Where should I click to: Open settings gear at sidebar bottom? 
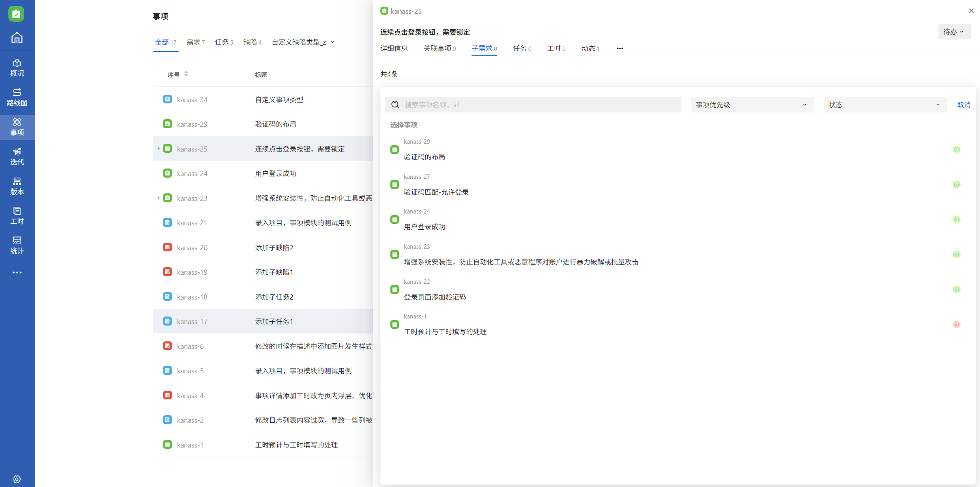(17, 479)
